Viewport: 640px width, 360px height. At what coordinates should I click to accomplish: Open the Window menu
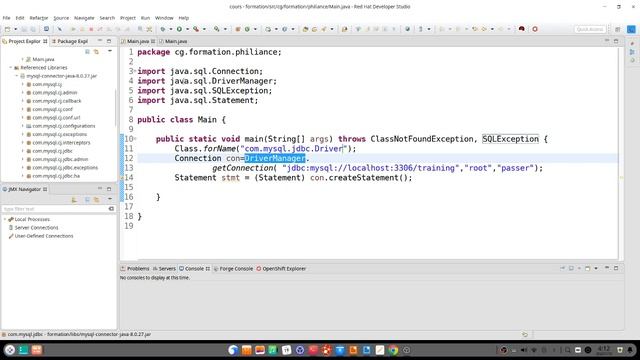(x=164, y=18)
